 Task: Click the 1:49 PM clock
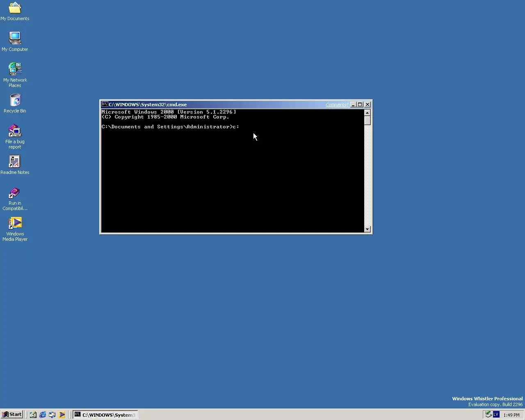[511, 415]
